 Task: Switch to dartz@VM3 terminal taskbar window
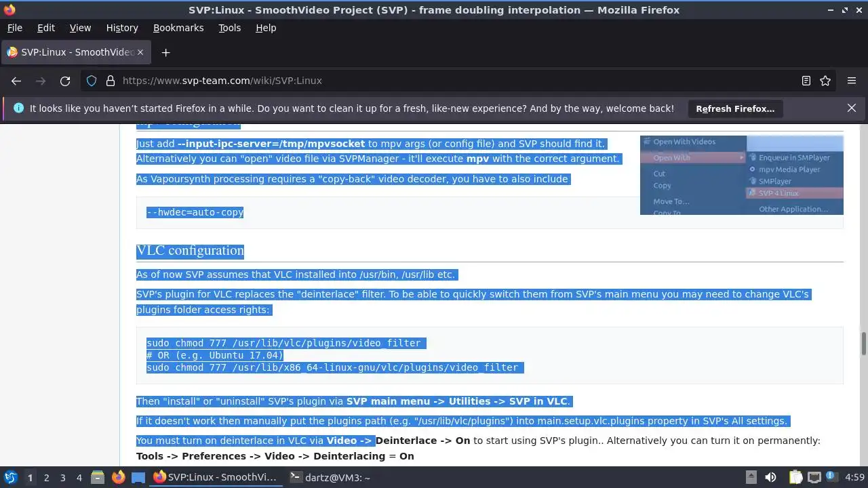point(330,477)
